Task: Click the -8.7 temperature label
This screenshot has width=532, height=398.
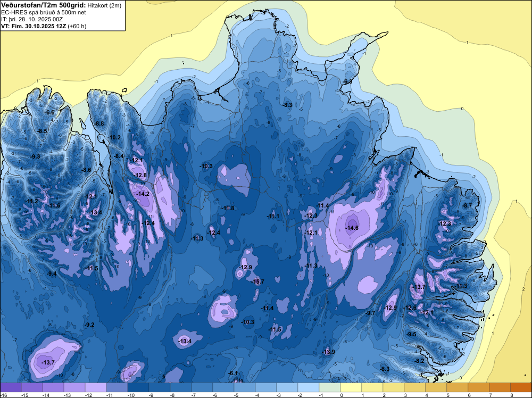Action: (468, 205)
